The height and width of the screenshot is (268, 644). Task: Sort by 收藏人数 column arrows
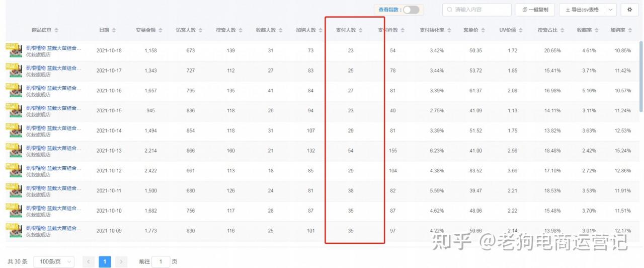[x=280, y=30]
